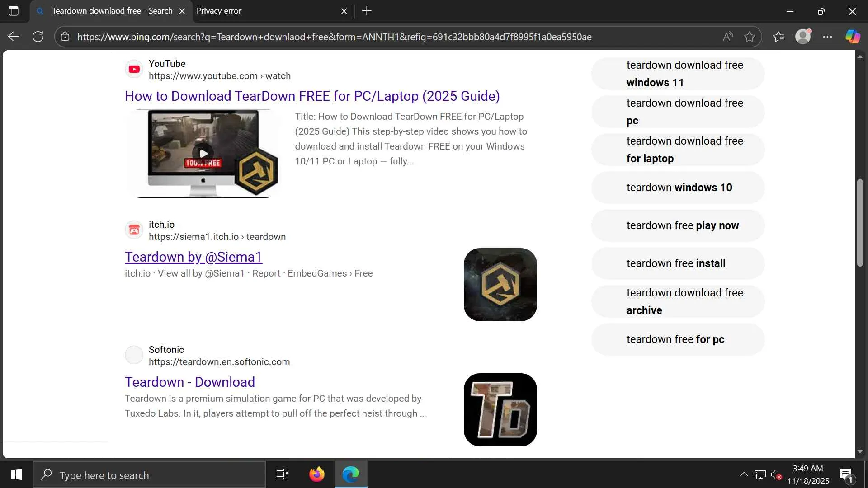Show hidden system tray icons

[x=744, y=474]
